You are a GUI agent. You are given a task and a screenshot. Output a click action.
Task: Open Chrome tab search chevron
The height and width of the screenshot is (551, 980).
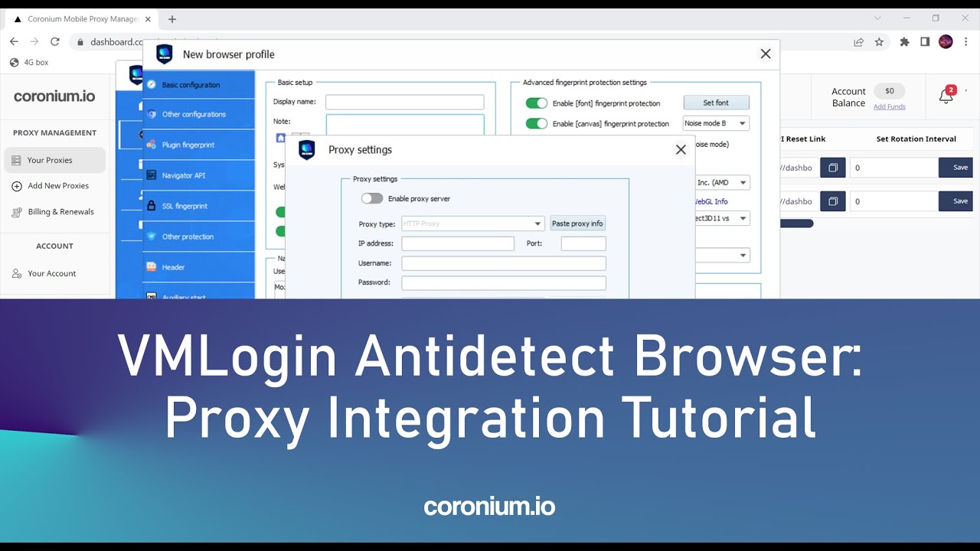coord(877,18)
